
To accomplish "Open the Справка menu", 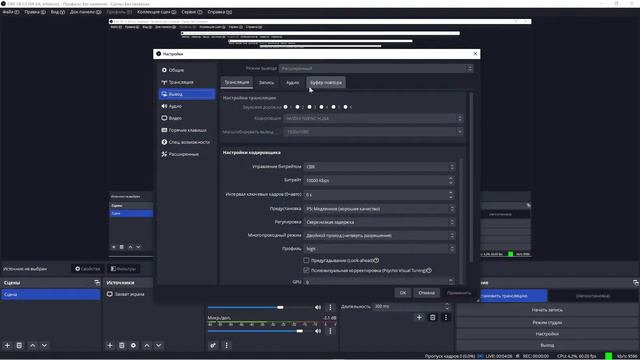I will (220, 12).
